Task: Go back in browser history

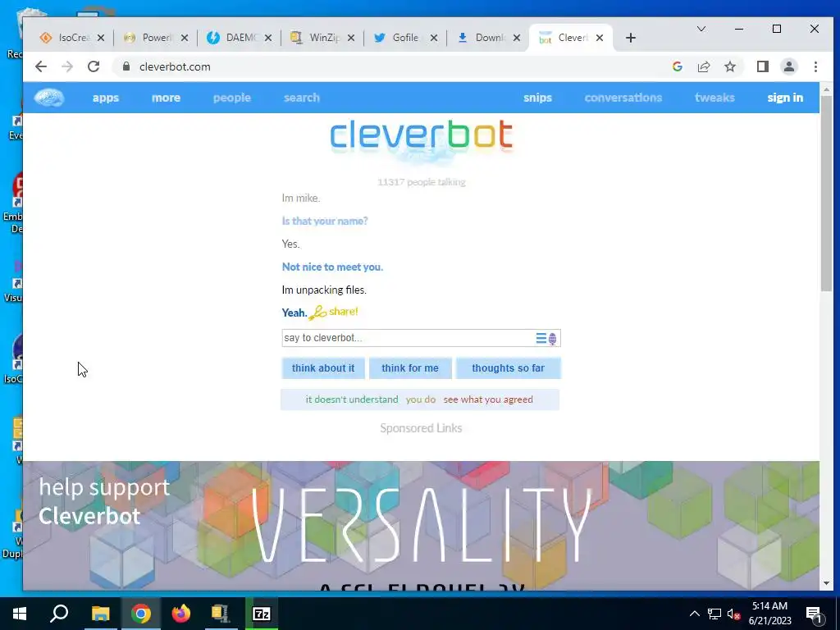Action: tap(41, 66)
